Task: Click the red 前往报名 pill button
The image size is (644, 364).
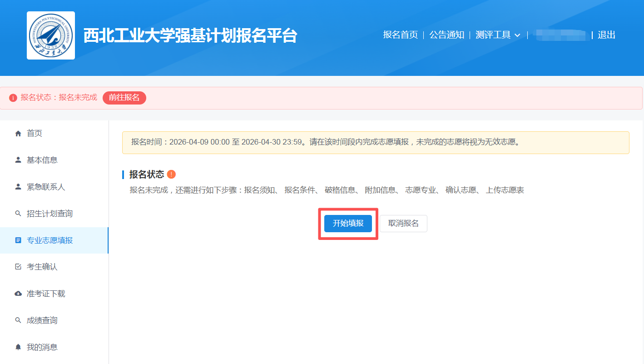Action: click(x=124, y=98)
